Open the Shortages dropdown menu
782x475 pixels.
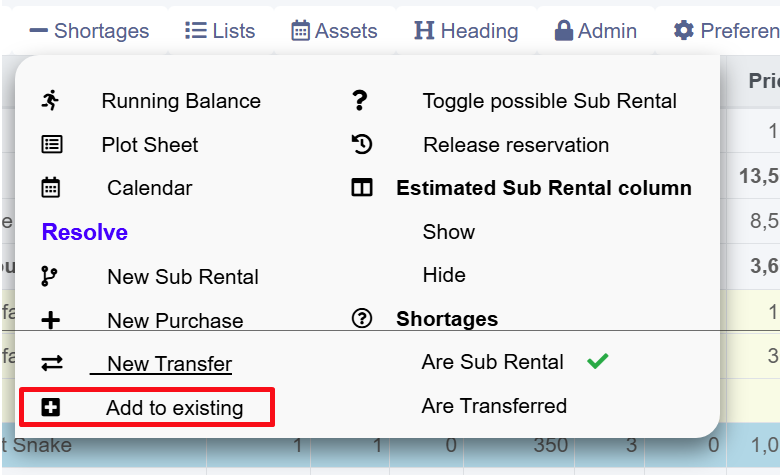click(89, 31)
